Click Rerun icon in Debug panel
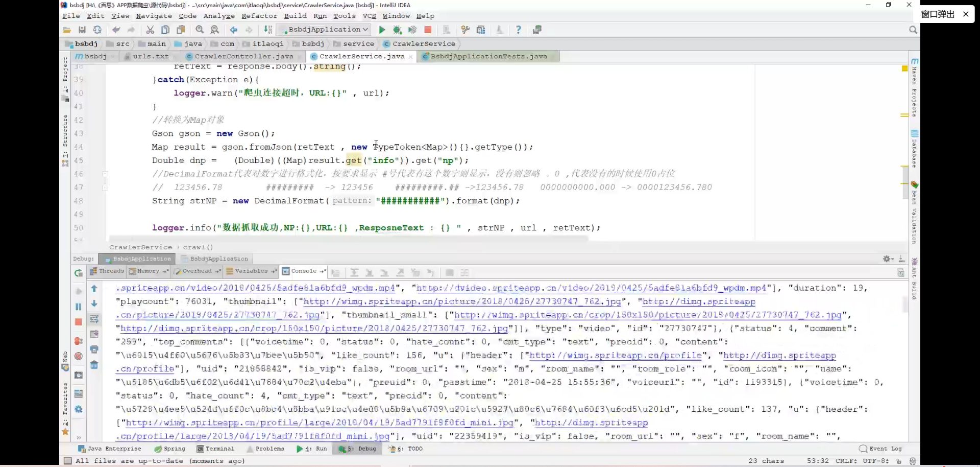This screenshot has height=467, width=980. [x=78, y=273]
